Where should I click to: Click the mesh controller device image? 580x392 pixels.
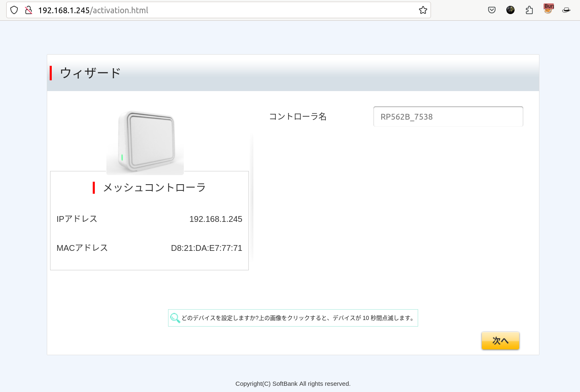click(x=145, y=142)
